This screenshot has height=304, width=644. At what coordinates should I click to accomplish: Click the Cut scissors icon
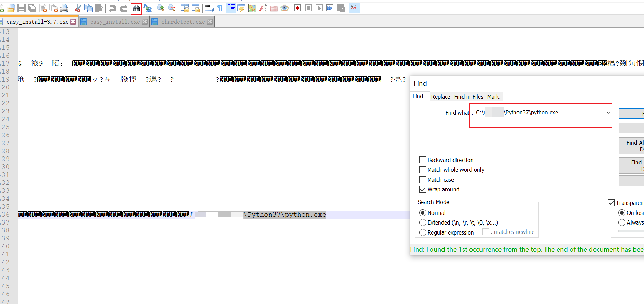(x=78, y=8)
